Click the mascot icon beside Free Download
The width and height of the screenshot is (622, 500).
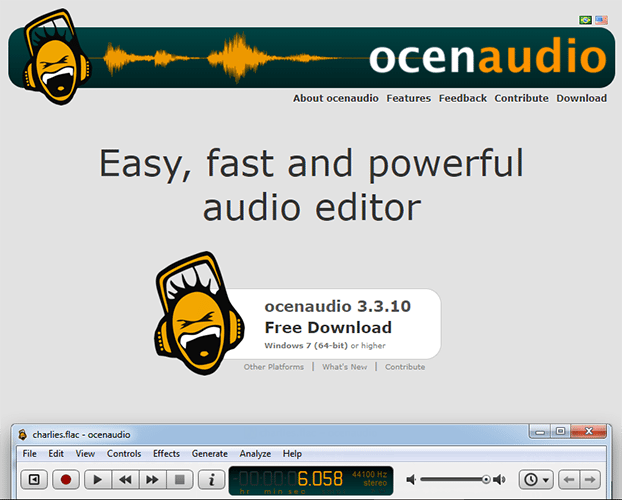tap(198, 313)
